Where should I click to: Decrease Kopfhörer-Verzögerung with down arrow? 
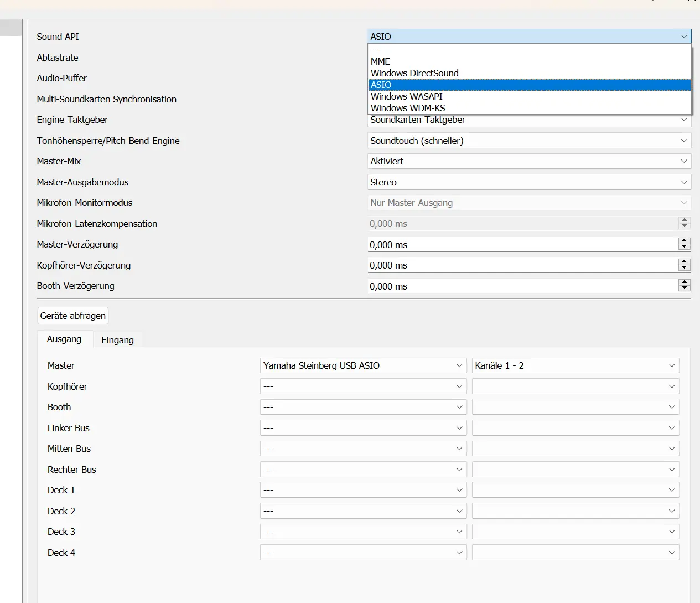click(685, 268)
